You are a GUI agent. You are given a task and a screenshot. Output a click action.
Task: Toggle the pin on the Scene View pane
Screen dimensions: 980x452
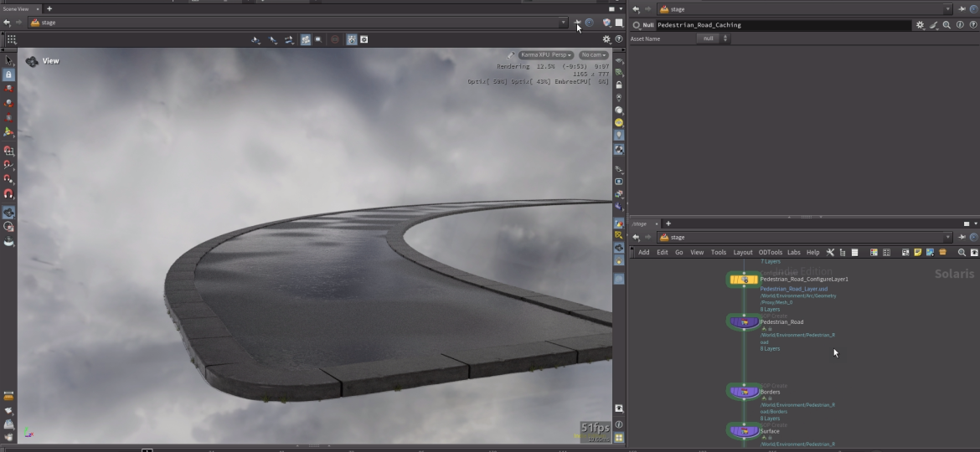pos(577,23)
